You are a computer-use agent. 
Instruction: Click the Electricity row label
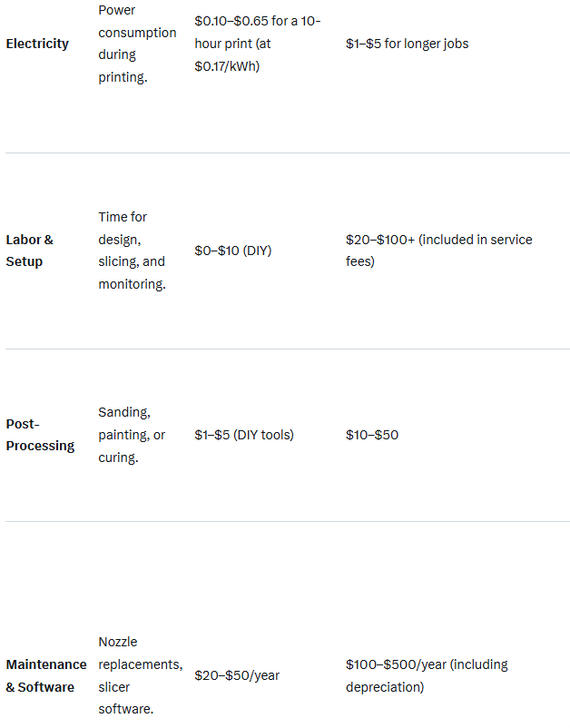point(37,44)
